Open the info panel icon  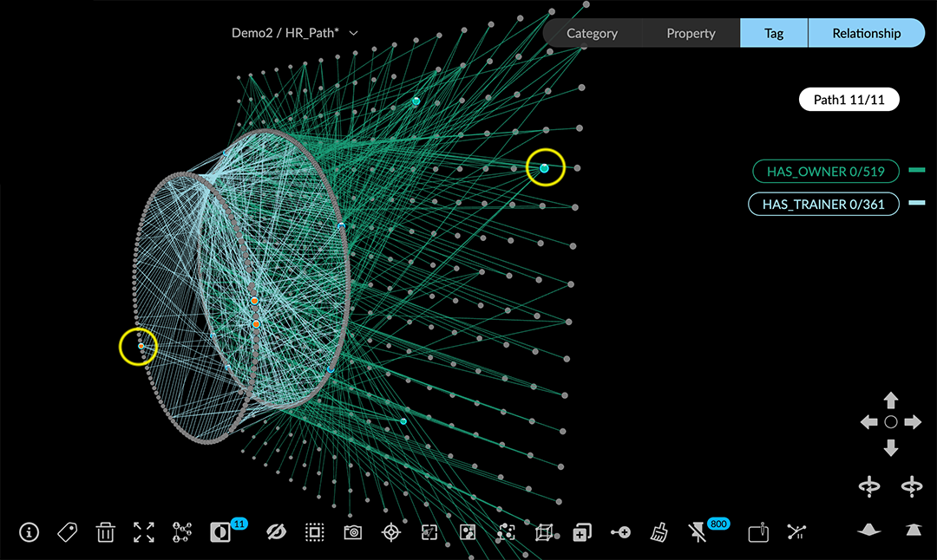(29, 531)
